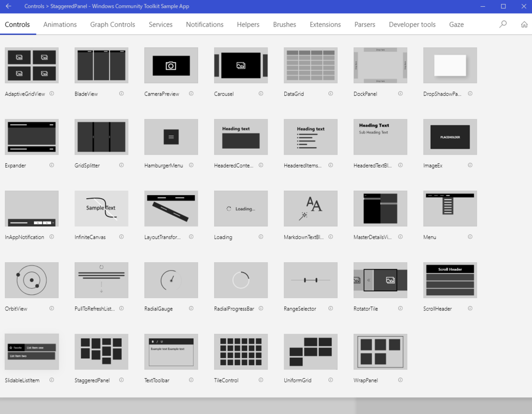Screen dimensions: 532x414
Task: Click the Menu control info icon
Action: (470, 237)
